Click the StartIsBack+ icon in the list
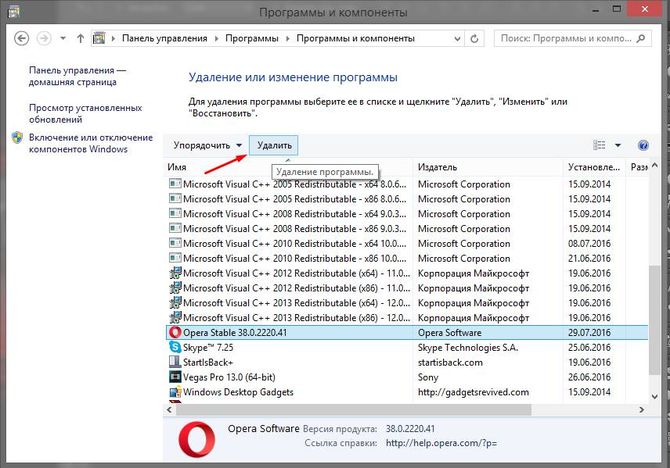This screenshot has height=468, width=670. [175, 362]
